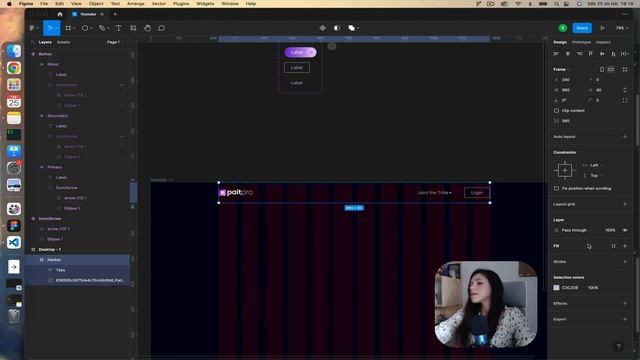Click align left icon in Design panel
Image resolution: width=640 pixels, height=360 pixels.
(556, 53)
